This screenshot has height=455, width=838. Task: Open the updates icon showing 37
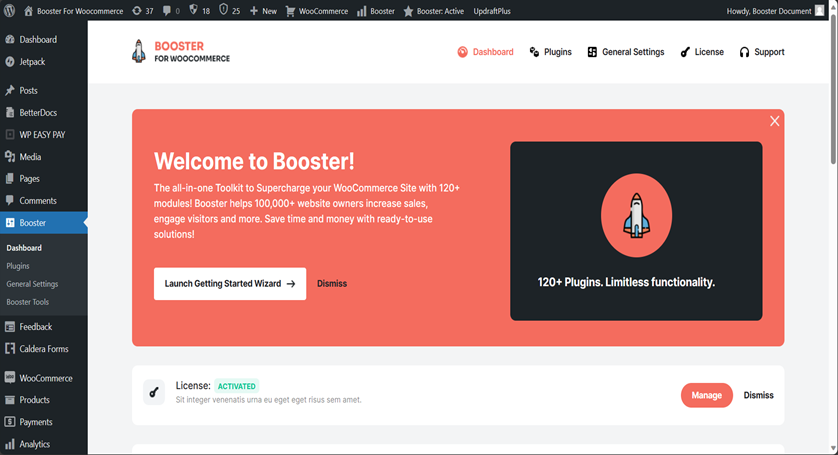point(143,11)
